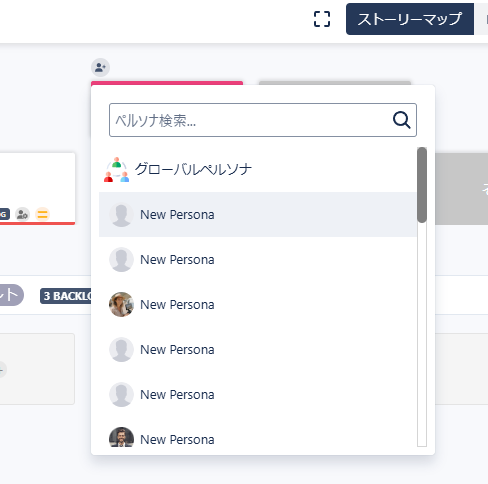The height and width of the screenshot is (484, 488).
Task: Click the person-gear icon on the story card
Action: point(22,214)
